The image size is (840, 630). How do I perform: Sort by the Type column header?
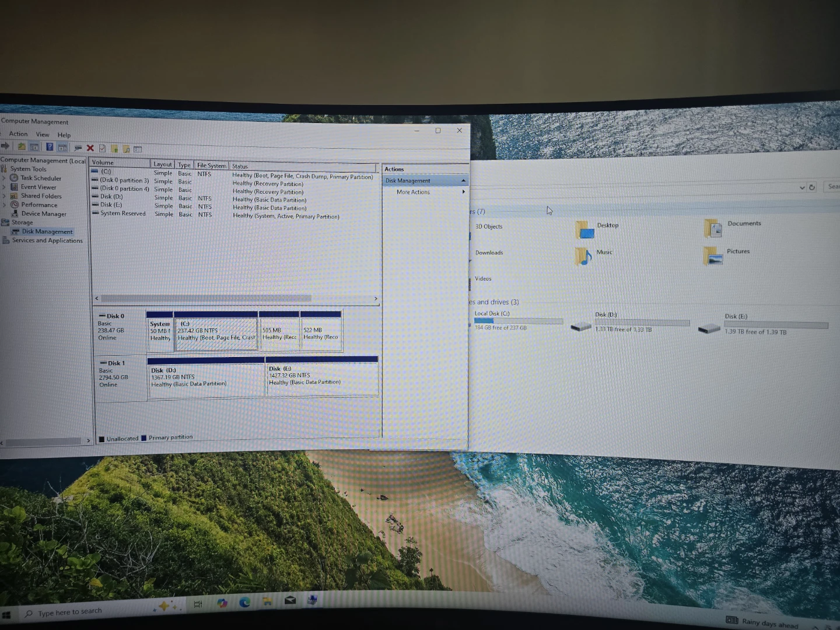pos(184,164)
